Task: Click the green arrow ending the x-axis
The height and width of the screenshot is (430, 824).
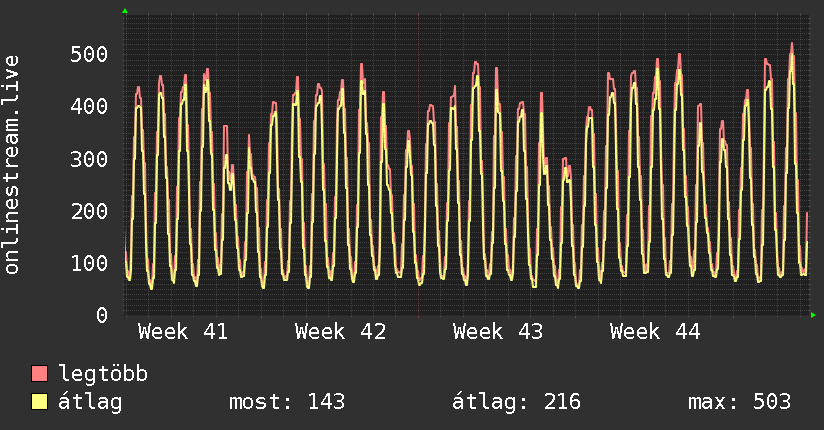Action: (x=814, y=315)
